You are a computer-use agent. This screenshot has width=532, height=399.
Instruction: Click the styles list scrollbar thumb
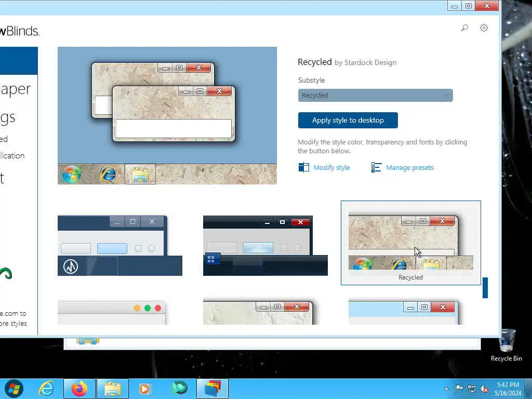(x=485, y=288)
